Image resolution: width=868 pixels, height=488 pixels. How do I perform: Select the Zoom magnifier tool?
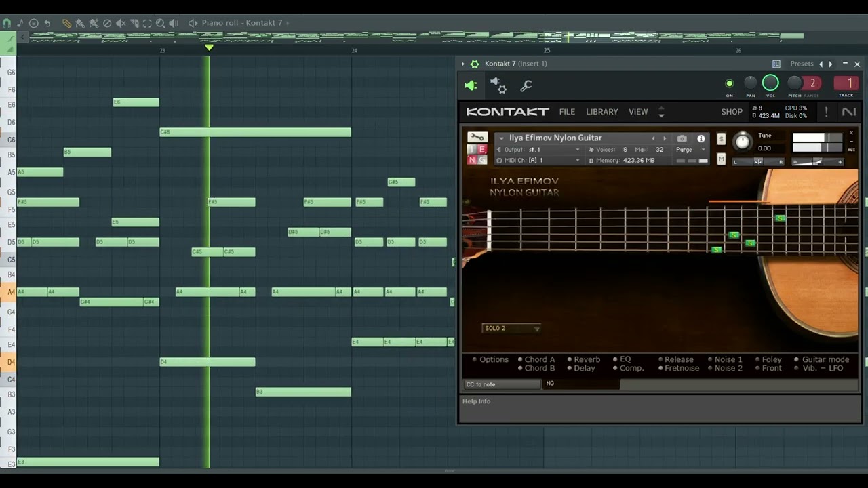coord(161,23)
